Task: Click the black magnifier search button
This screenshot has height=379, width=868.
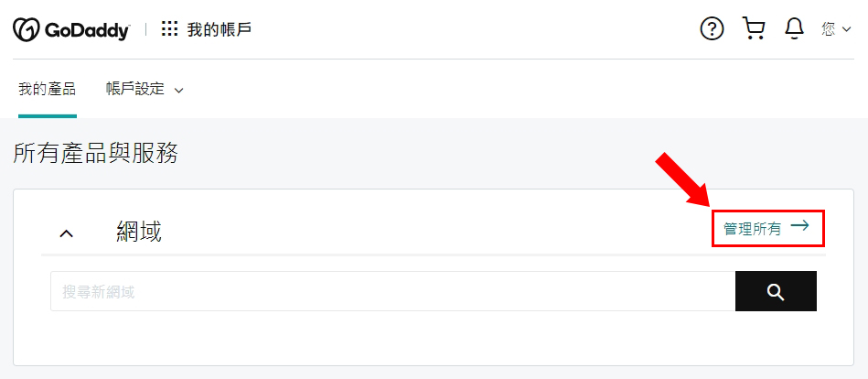Action: (776, 291)
